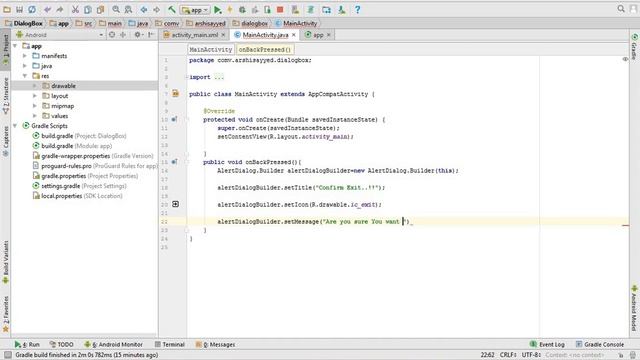This screenshot has width=640, height=360.
Task: Open the SDK Manager toolbar icon
Action: [342, 9]
